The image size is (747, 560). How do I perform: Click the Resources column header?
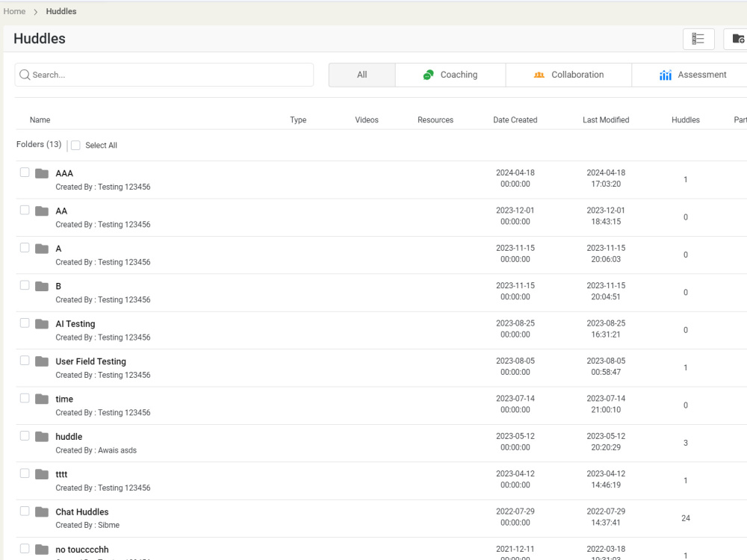coord(436,120)
